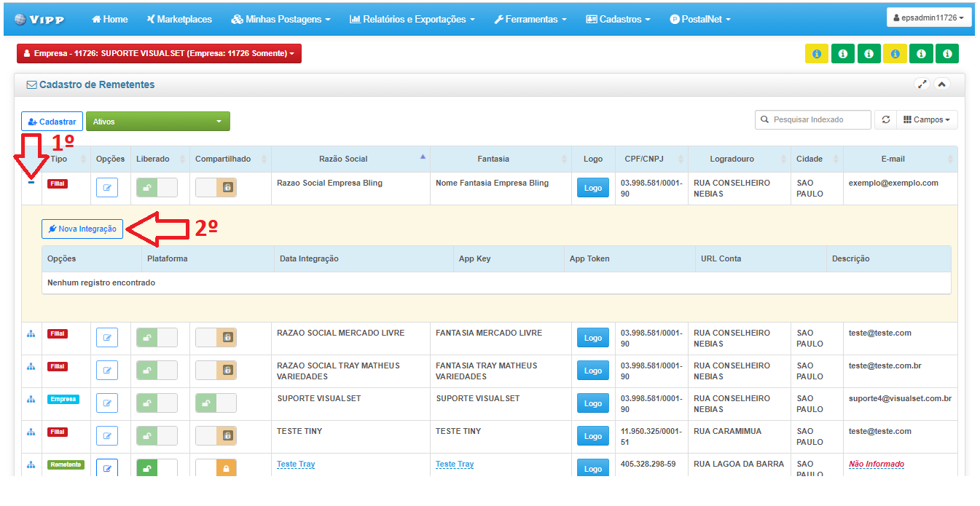The height and width of the screenshot is (506, 980).
Task: Toggle Compartilhado for SUPORTE VISUALSET
Action: coord(216,403)
